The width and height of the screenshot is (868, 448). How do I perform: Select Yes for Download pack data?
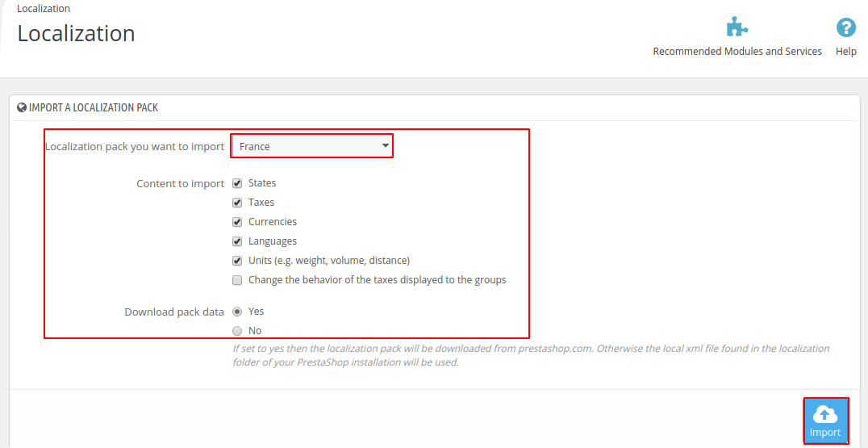237,312
